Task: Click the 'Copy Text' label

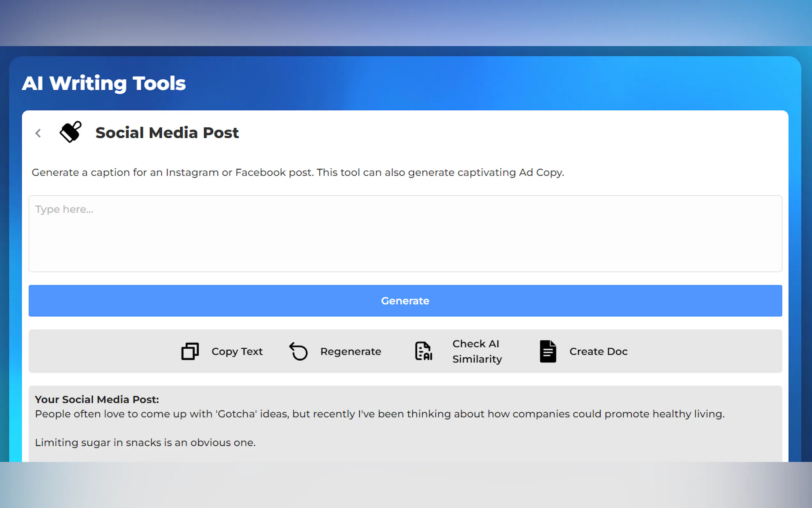Action: [237, 352]
